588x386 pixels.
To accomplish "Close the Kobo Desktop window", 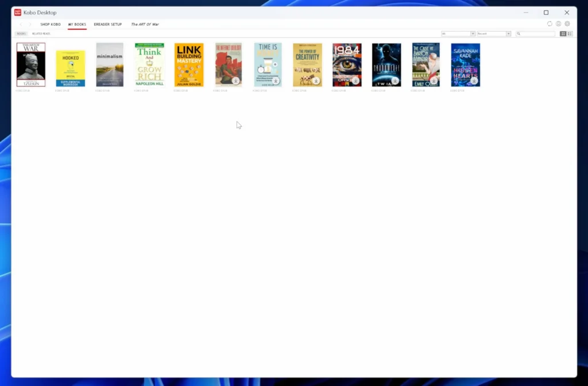I will click(567, 13).
